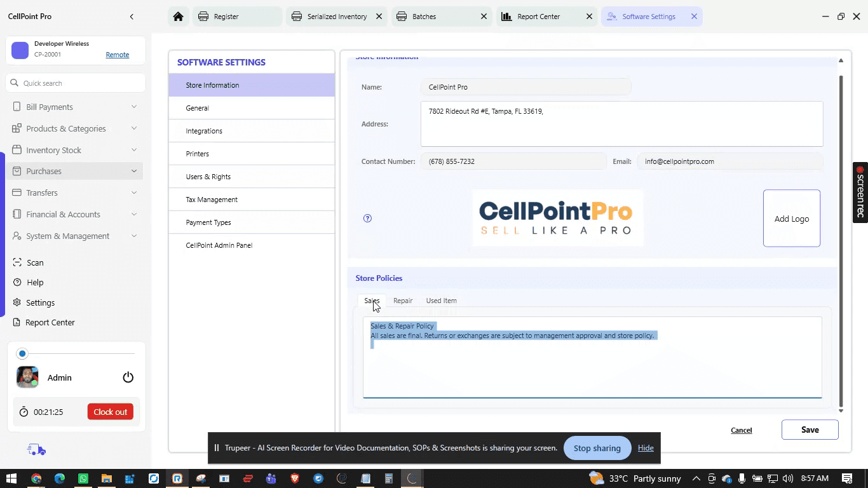Image resolution: width=868 pixels, height=488 pixels.
Task: Click the volume speaker tray icon
Action: (788, 478)
